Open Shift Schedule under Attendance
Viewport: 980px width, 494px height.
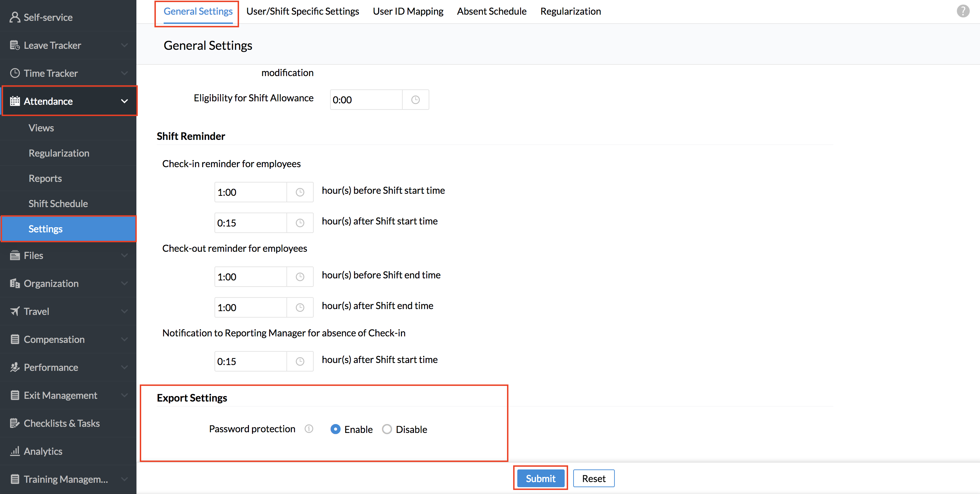pyautogui.click(x=58, y=204)
